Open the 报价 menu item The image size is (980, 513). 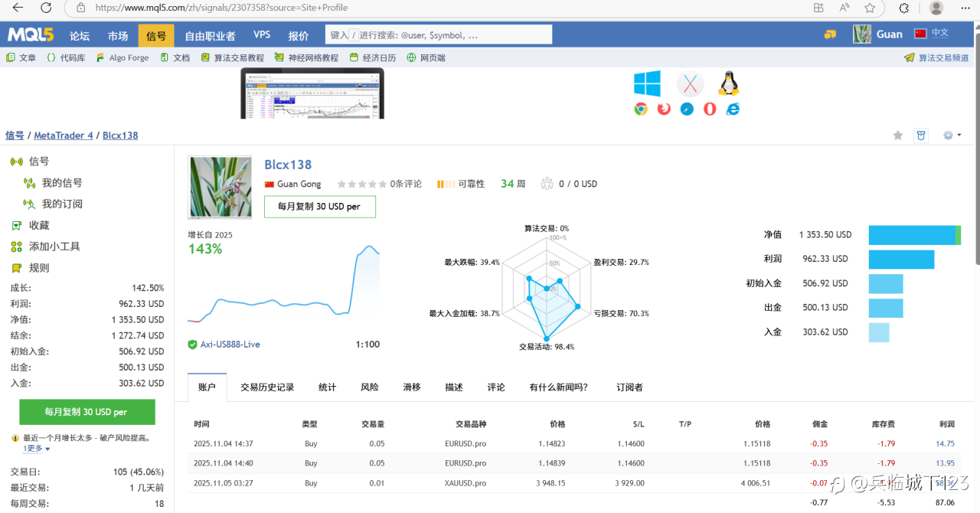[299, 36]
